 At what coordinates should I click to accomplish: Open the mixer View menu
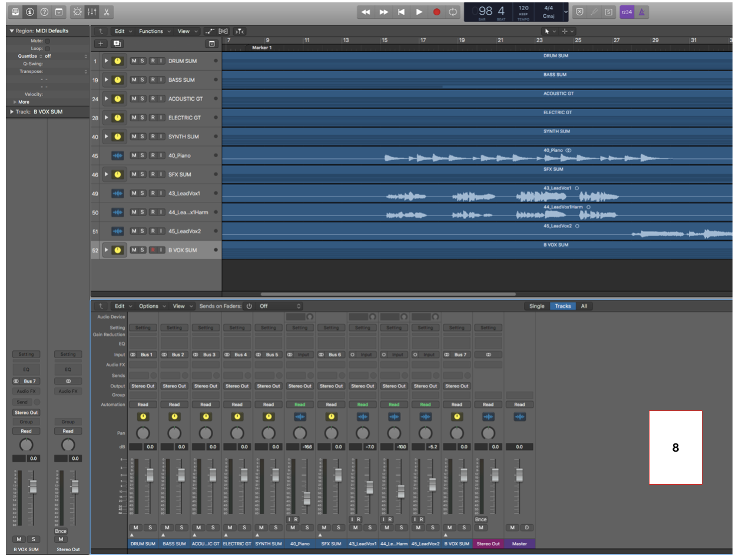tap(183, 306)
